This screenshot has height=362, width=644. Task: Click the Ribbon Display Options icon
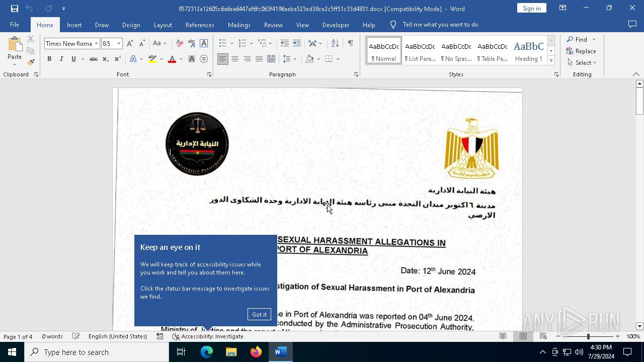563,8
